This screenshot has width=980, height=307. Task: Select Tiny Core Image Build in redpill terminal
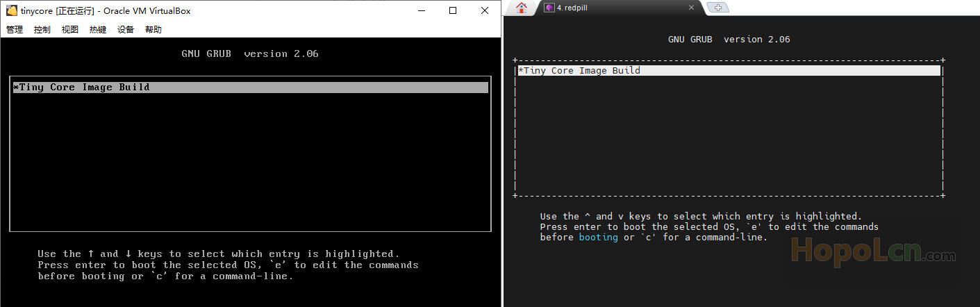[x=729, y=71]
